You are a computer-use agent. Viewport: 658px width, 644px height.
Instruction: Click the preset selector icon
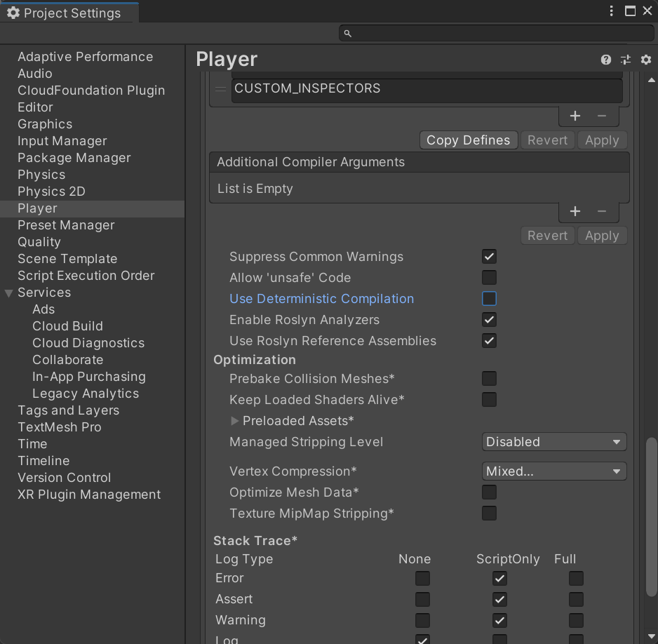[626, 60]
